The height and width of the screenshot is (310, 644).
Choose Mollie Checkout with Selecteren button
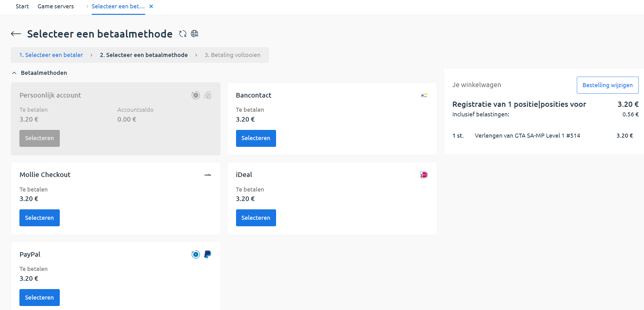[39, 218]
